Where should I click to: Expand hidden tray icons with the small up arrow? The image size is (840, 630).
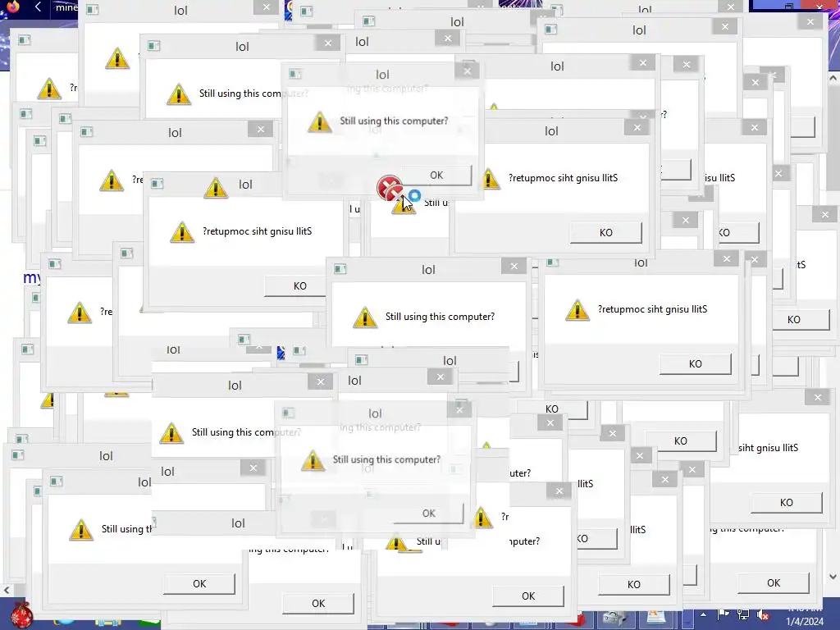pyautogui.click(x=703, y=615)
